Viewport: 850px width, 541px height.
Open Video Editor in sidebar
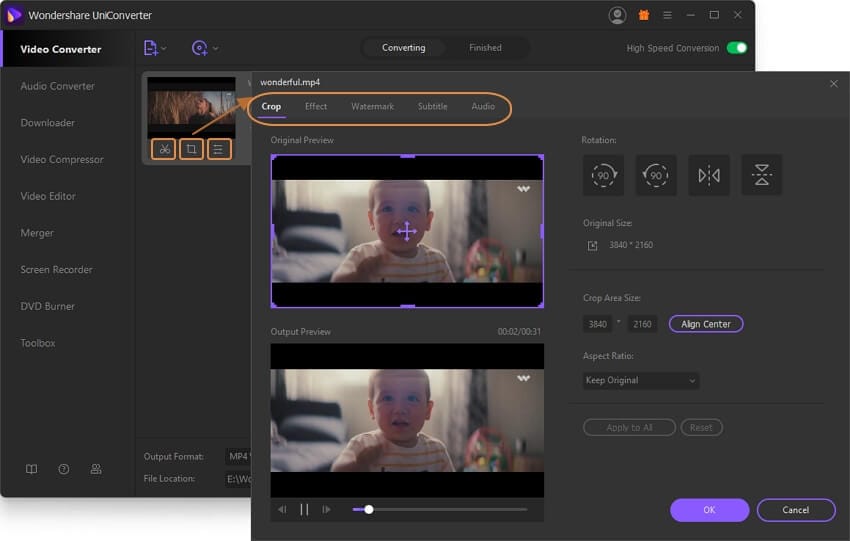point(48,196)
